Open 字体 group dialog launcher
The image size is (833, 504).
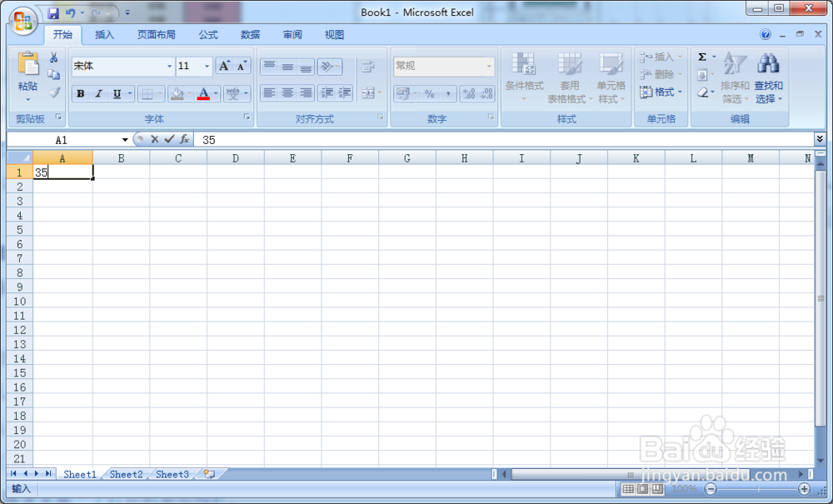[x=247, y=117]
